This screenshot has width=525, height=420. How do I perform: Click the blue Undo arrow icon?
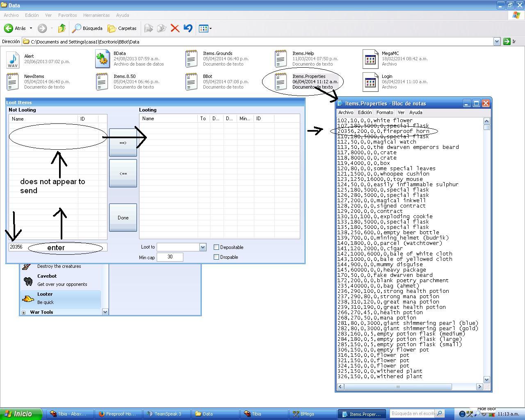tap(188, 28)
